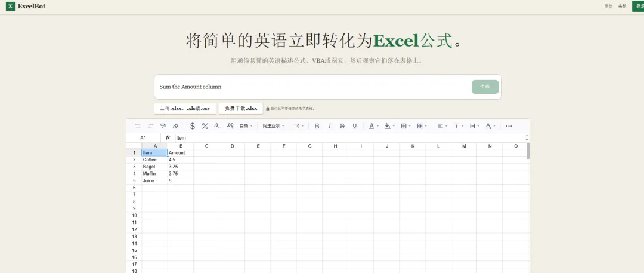Viewport: 644px width, 273px height.
Task: Apply the fill color bucket icon
Action: pyautogui.click(x=388, y=126)
